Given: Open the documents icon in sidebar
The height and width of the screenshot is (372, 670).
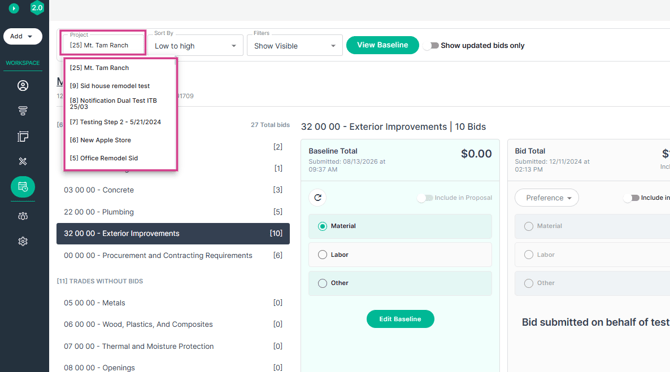Looking at the screenshot, I should (x=23, y=137).
